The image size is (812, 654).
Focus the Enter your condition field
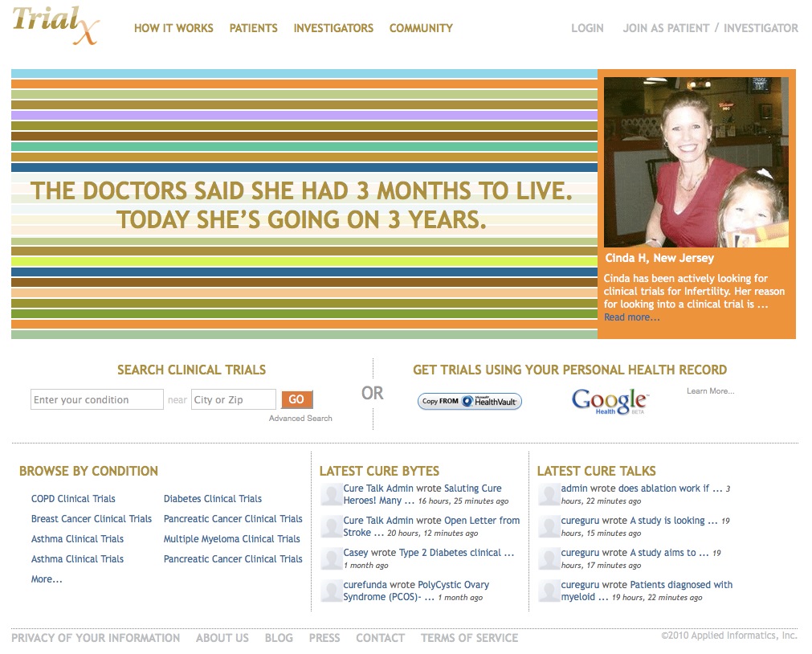click(x=97, y=400)
